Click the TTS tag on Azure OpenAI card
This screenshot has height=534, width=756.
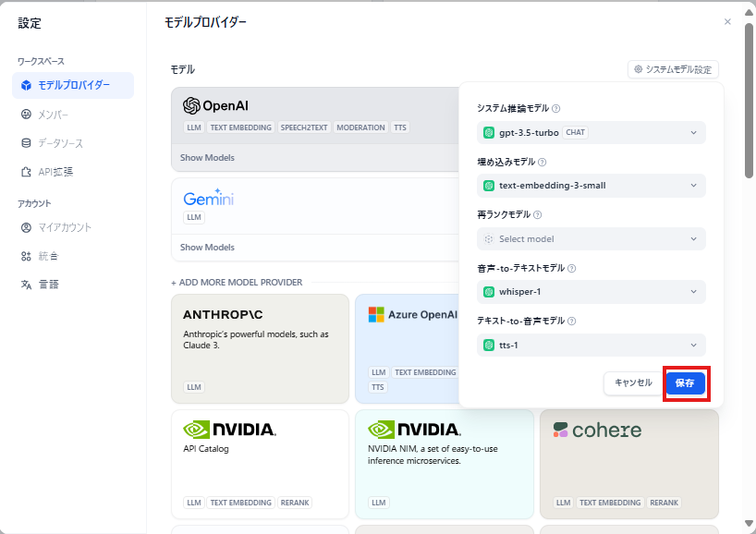(x=378, y=387)
